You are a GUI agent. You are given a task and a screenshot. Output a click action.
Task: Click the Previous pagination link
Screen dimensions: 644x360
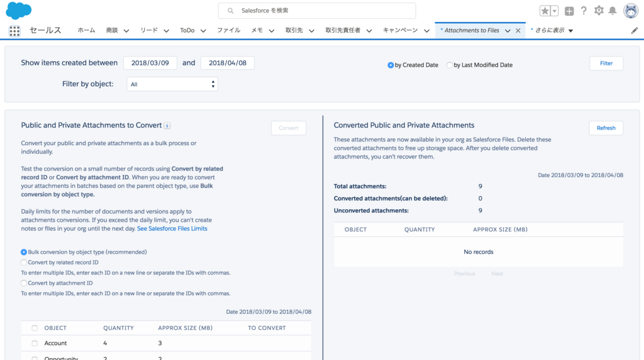(465, 273)
